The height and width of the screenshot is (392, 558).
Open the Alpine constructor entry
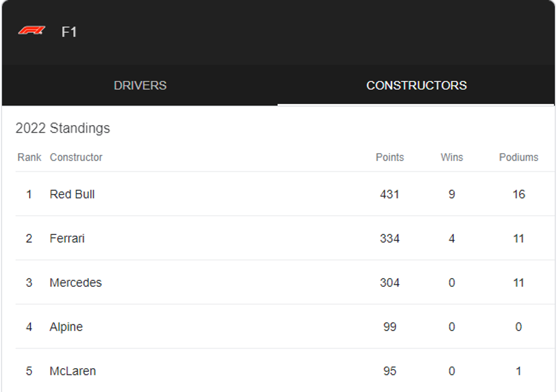[66, 327]
